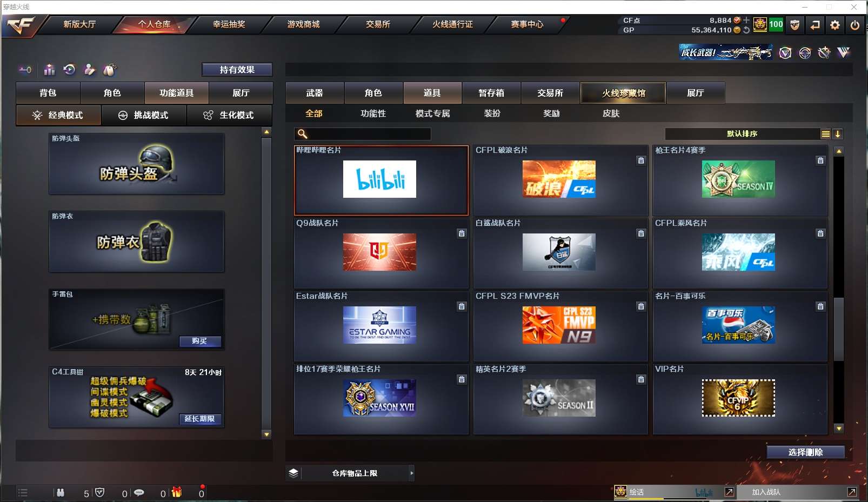
Task: Open the crosshair target icon
Action: click(x=805, y=52)
